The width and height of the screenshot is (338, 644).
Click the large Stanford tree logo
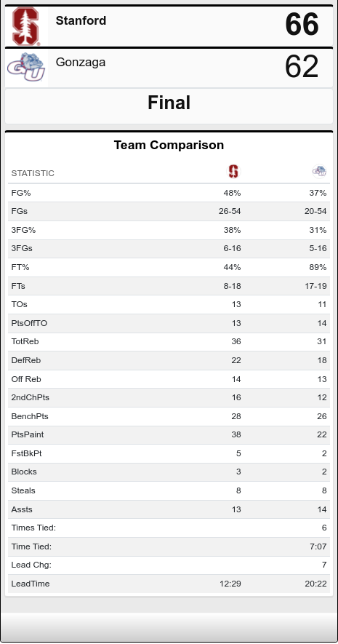point(26,26)
